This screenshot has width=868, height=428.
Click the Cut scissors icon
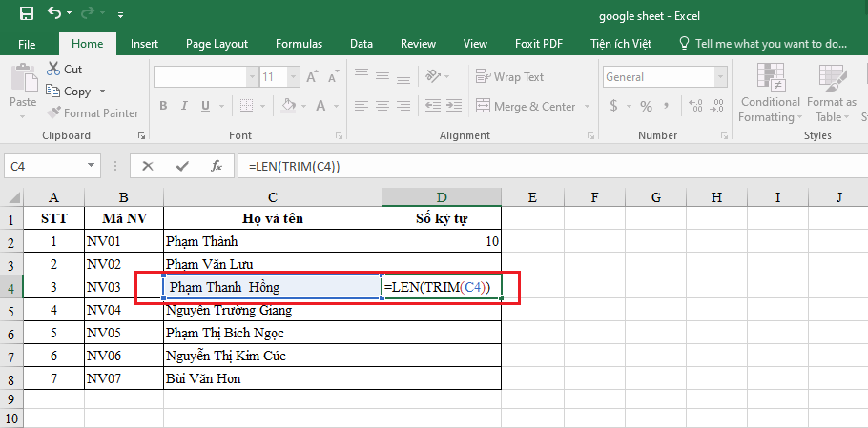(x=53, y=70)
